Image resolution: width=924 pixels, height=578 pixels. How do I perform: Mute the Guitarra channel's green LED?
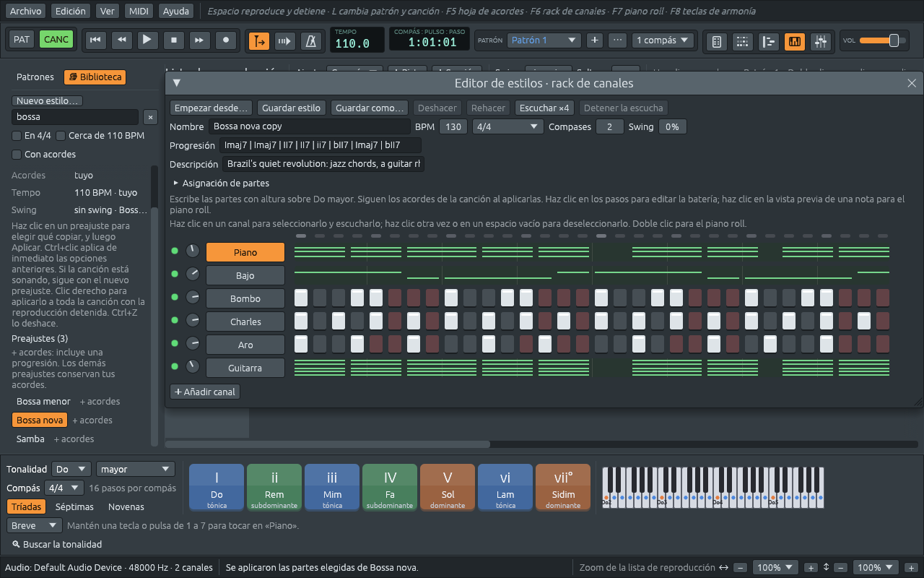pyautogui.click(x=174, y=367)
